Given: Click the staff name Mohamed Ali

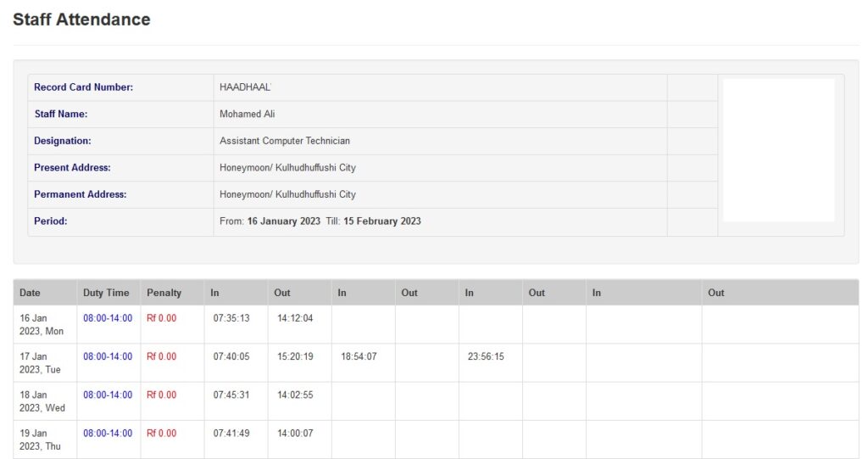Looking at the screenshot, I should click(247, 114).
